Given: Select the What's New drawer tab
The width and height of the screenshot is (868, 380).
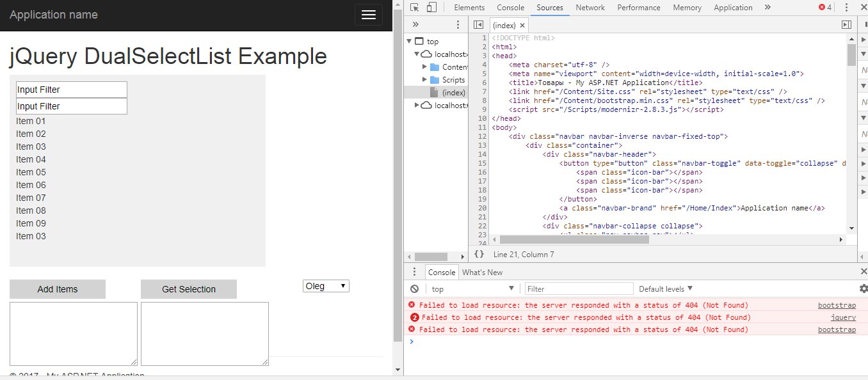Looking at the screenshot, I should [x=482, y=272].
